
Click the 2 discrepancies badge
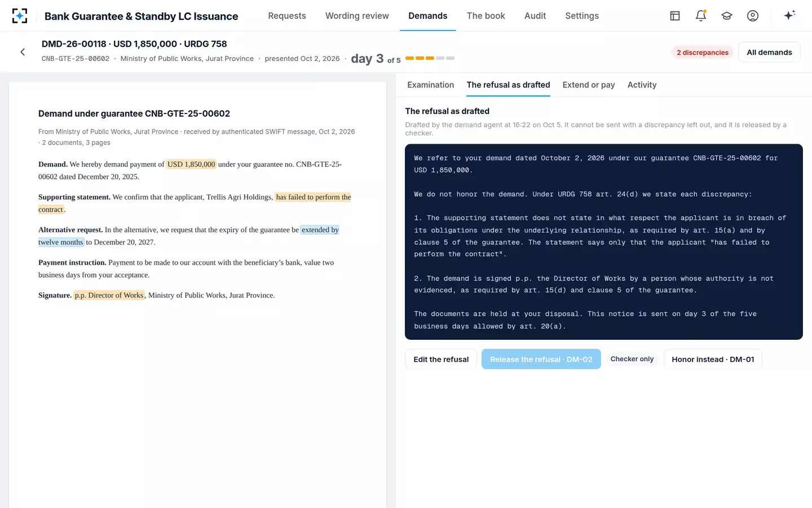[x=703, y=52]
